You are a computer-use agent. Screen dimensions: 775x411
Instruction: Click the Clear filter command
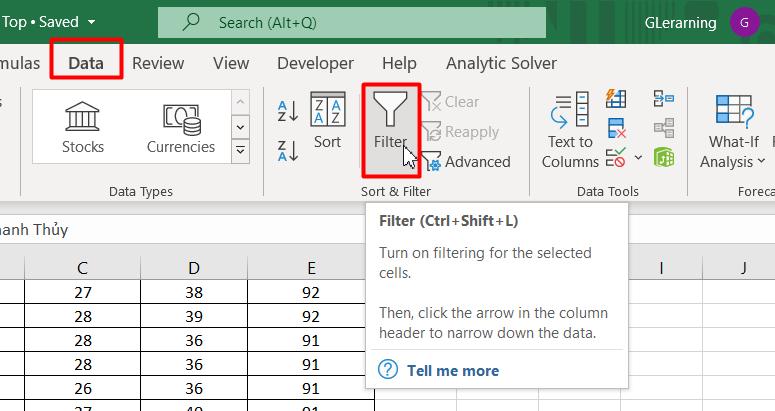coord(451,102)
